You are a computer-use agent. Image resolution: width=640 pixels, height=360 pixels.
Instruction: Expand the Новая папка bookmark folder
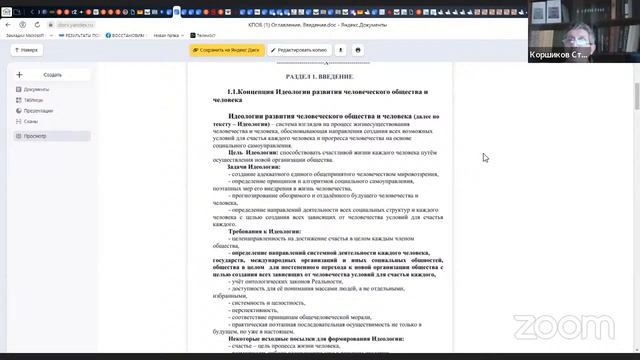click(169, 36)
